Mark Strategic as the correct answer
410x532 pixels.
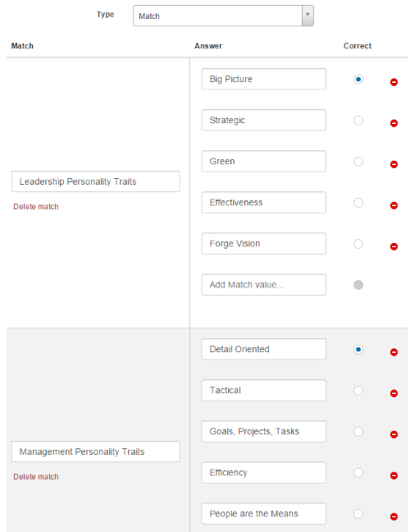click(358, 121)
